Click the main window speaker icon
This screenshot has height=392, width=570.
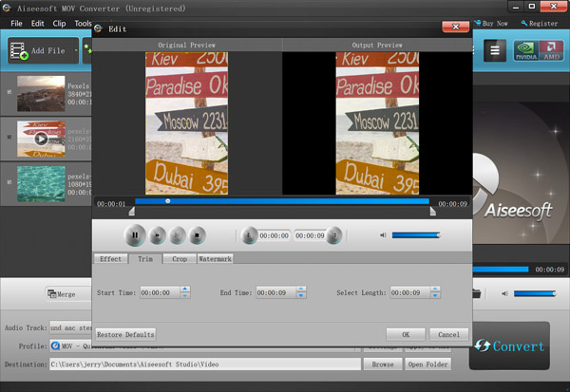504,293
